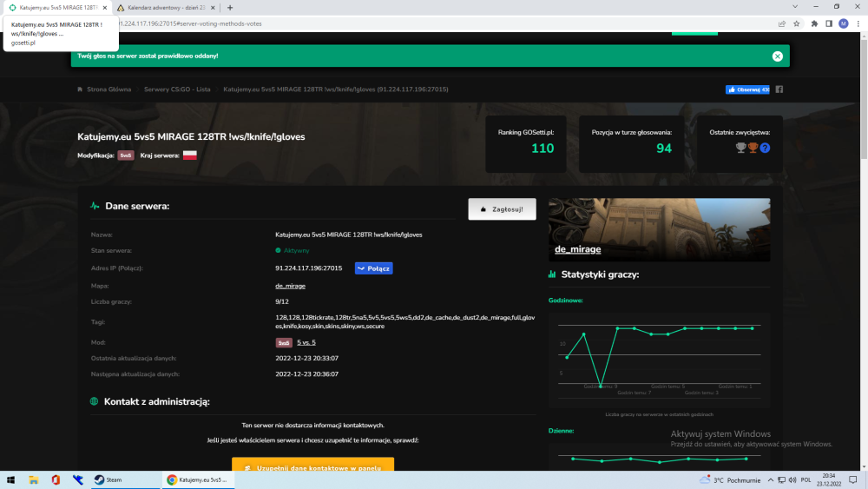Open the Chrome three-dot menu
Screen dimensions: 868x489
click(858, 23)
